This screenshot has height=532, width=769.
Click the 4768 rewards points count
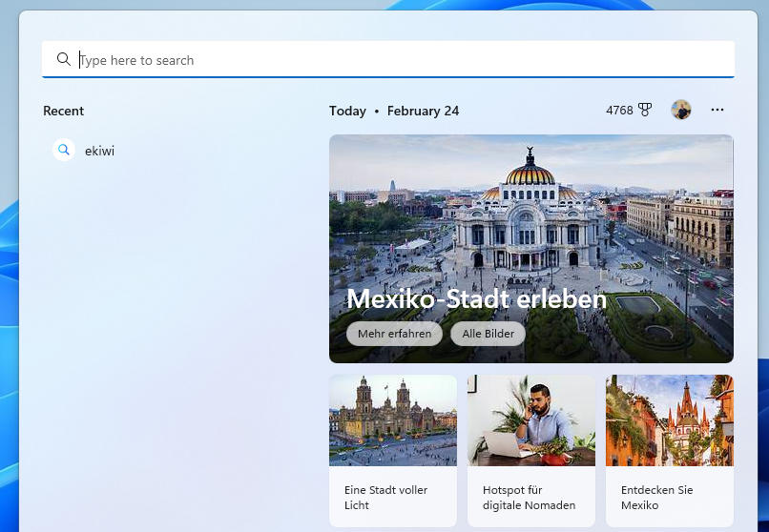pyautogui.click(x=619, y=111)
